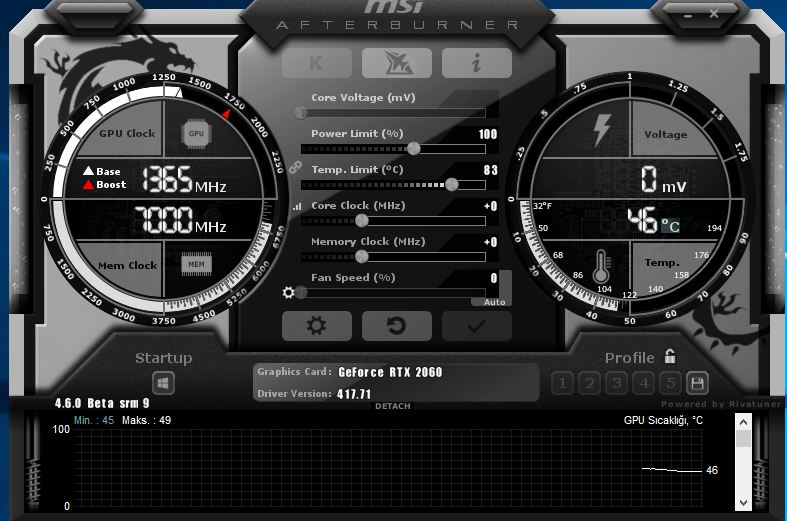Click the GPU chip icon in gauge
Image resolution: width=787 pixels, height=521 pixels.
196,134
